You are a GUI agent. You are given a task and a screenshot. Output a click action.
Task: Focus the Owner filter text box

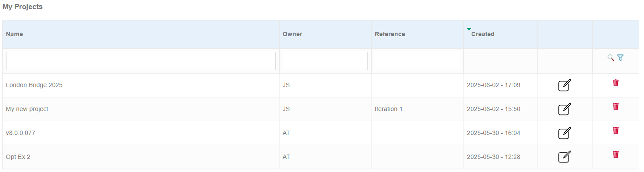(x=325, y=61)
